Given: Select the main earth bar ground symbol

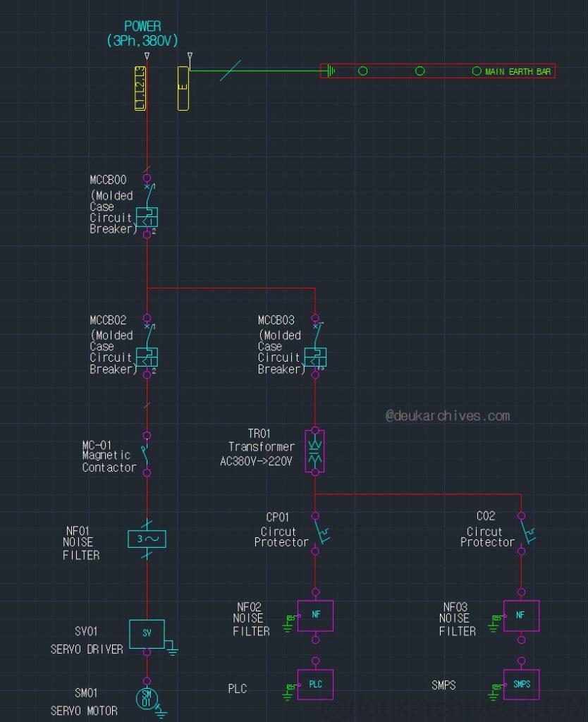Looking at the screenshot, I should (330, 71).
